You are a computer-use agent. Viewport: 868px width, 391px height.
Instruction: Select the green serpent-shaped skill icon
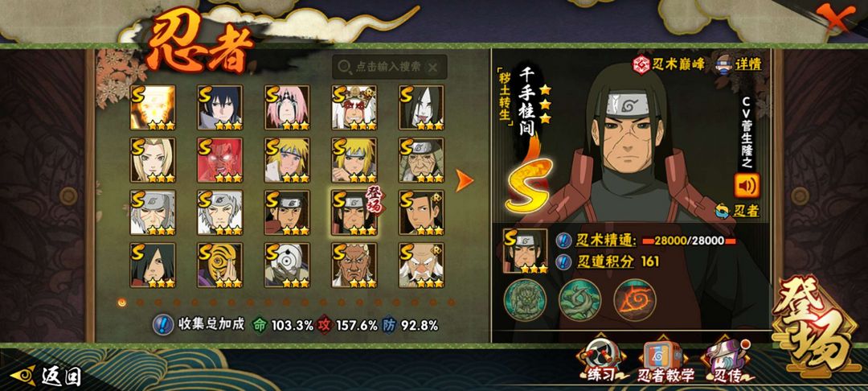pyautogui.click(x=579, y=301)
